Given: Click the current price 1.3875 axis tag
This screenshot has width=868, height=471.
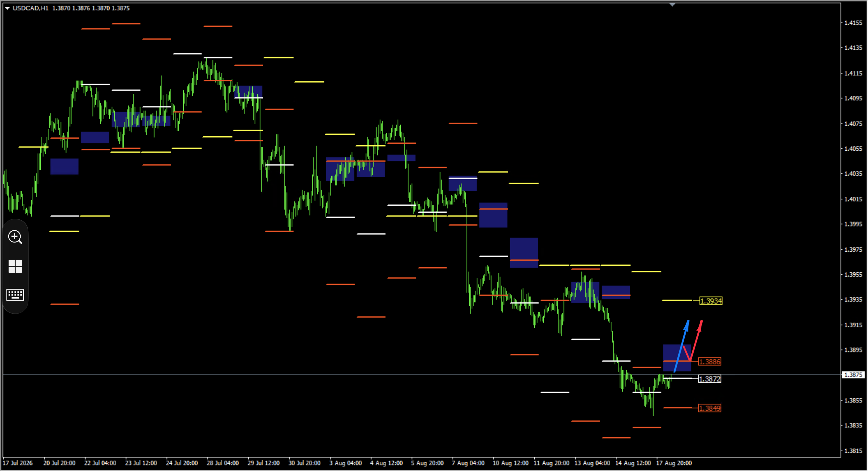Looking at the screenshot, I should (853, 375).
